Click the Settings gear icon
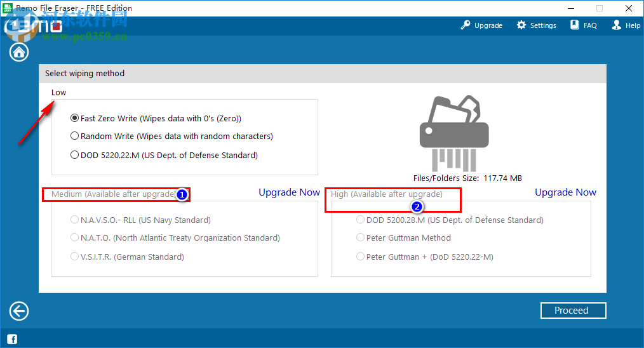Viewport: 644px width, 348px height. pyautogui.click(x=521, y=25)
